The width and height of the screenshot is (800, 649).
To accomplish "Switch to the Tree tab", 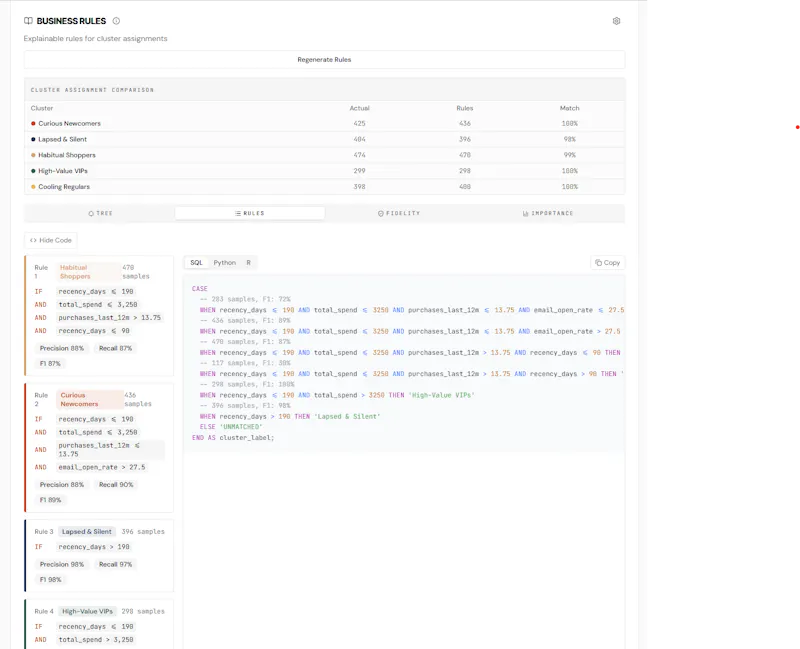I will pos(100,213).
